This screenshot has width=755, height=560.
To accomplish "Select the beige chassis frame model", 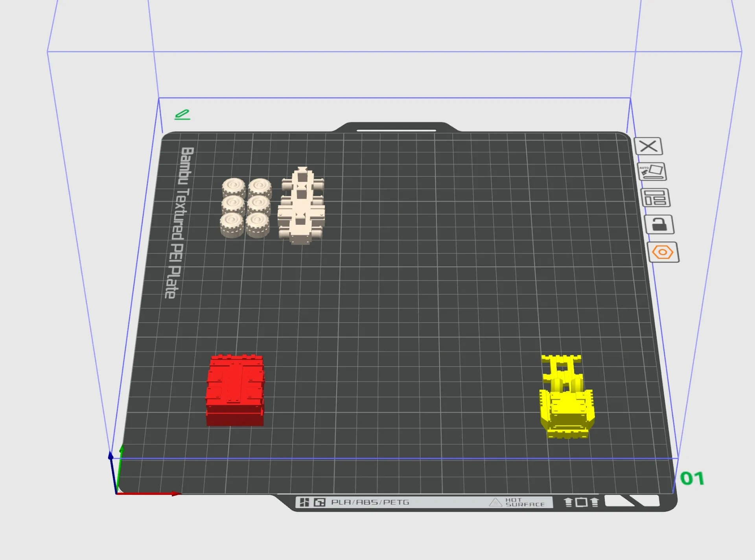I will pos(301,206).
